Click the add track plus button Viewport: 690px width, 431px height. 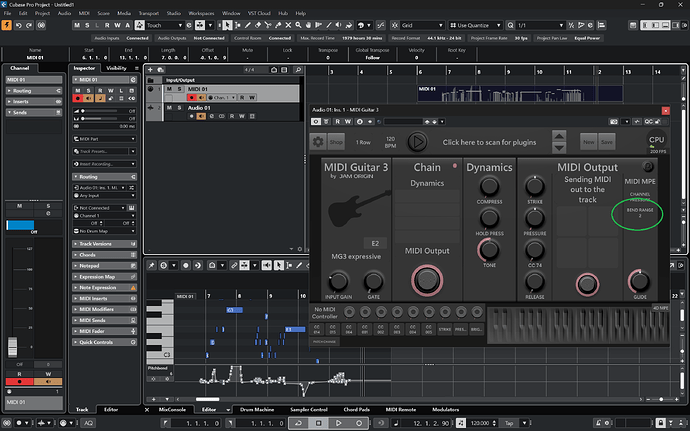[150, 70]
